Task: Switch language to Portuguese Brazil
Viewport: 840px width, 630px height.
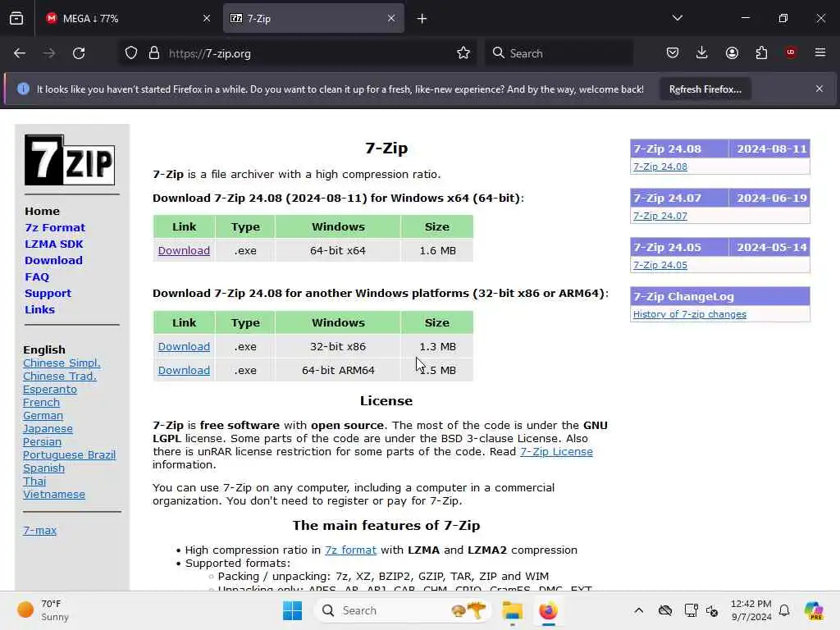Action: click(69, 454)
